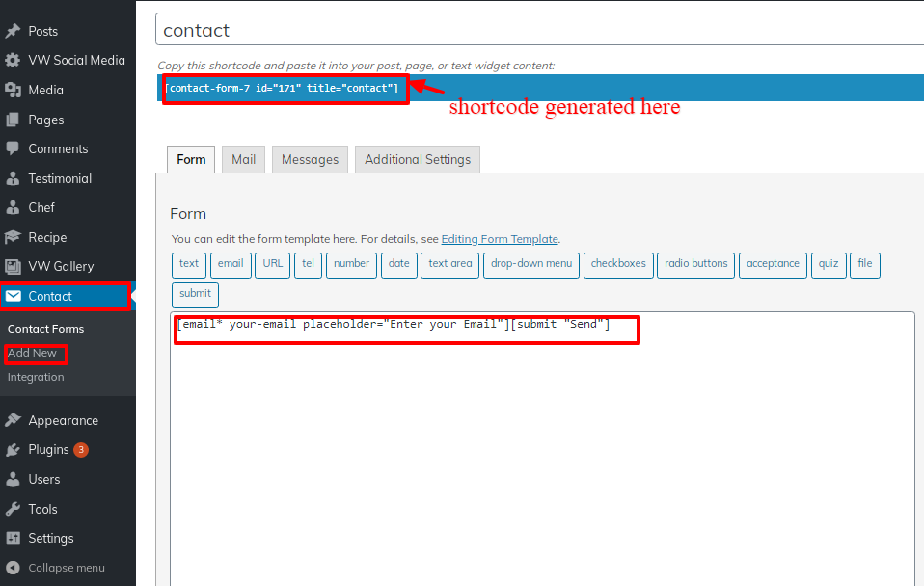Viewport: 924px width, 586px height.
Task: Click the Posts pushpin icon
Action: tap(13, 31)
